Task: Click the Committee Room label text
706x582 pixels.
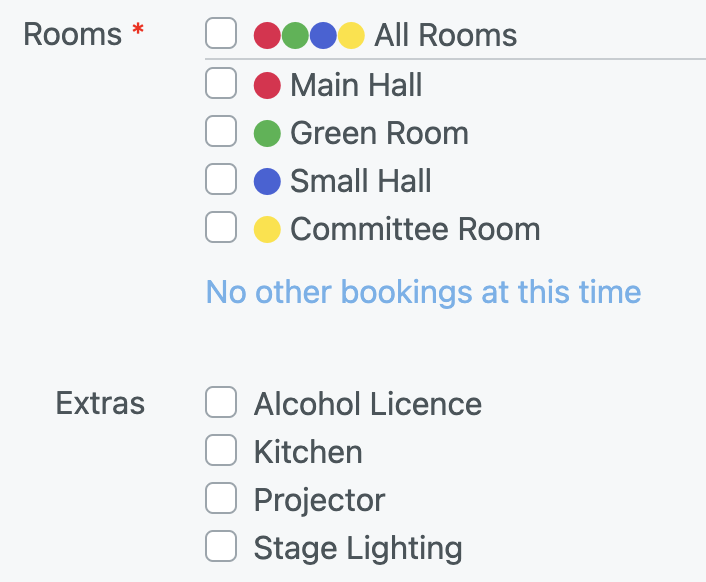Action: point(415,229)
